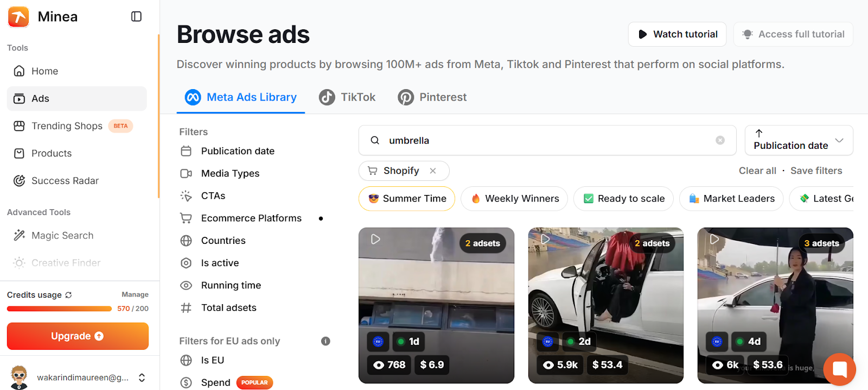Image resolution: width=868 pixels, height=390 pixels.
Task: Remove the Shopify filter chip
Action: [433, 171]
